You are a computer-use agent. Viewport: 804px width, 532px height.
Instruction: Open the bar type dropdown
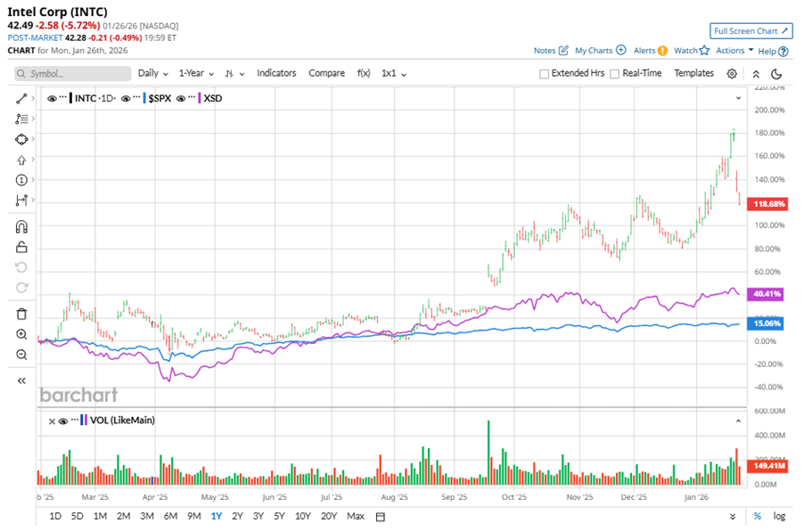pos(234,74)
